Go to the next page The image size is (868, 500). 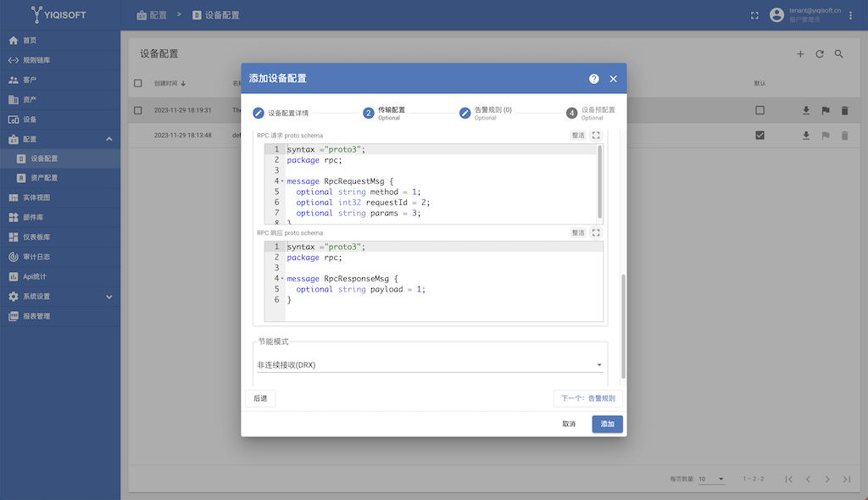[x=827, y=479]
